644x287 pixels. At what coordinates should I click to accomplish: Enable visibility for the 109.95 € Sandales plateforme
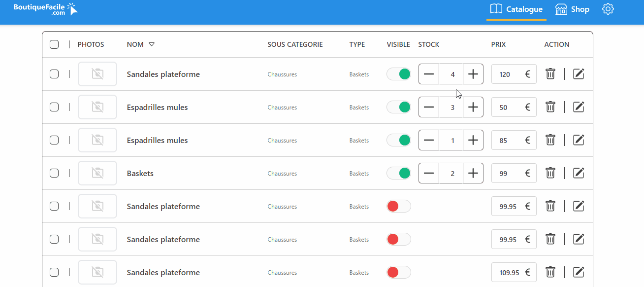point(399,272)
